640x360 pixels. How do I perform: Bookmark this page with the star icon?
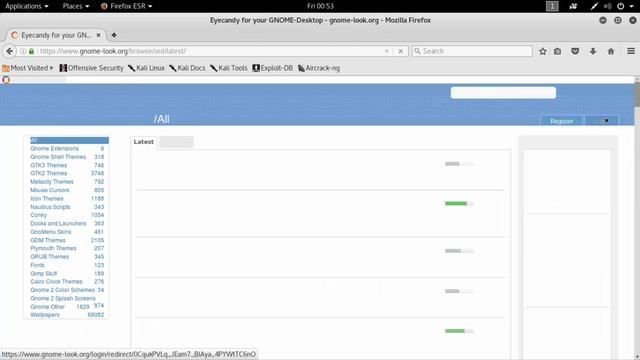542,51
